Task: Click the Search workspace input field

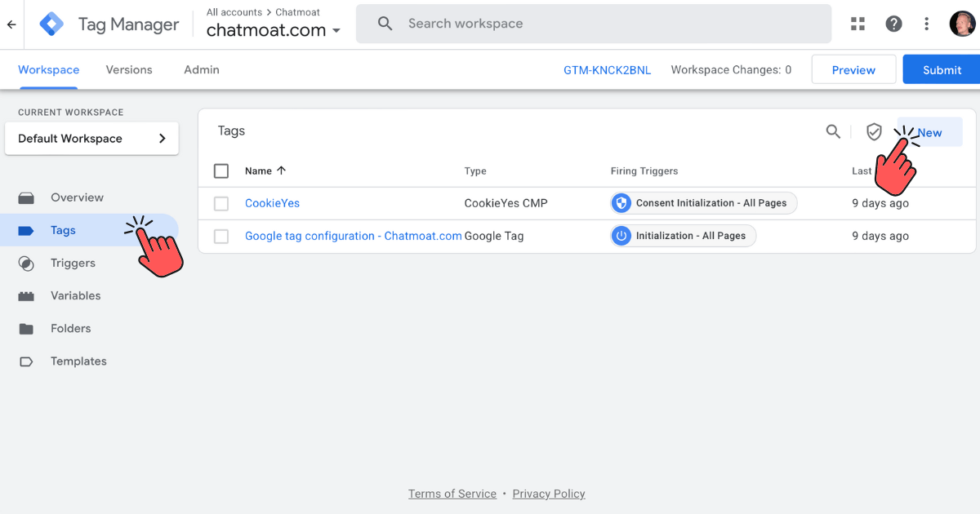Action: 604,24
